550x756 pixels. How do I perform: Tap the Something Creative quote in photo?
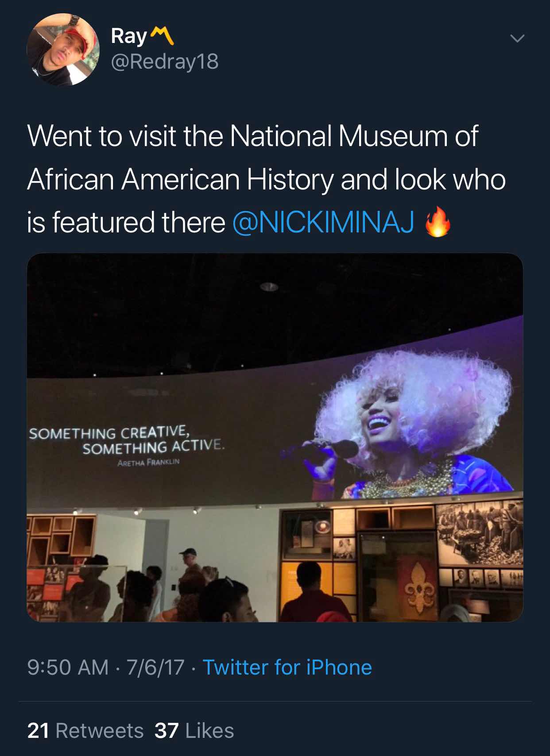coord(127,440)
